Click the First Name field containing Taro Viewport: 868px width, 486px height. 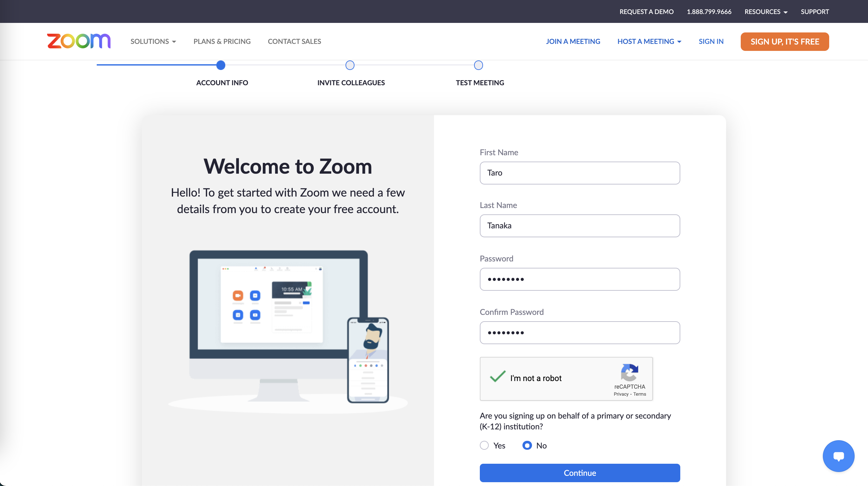(580, 173)
